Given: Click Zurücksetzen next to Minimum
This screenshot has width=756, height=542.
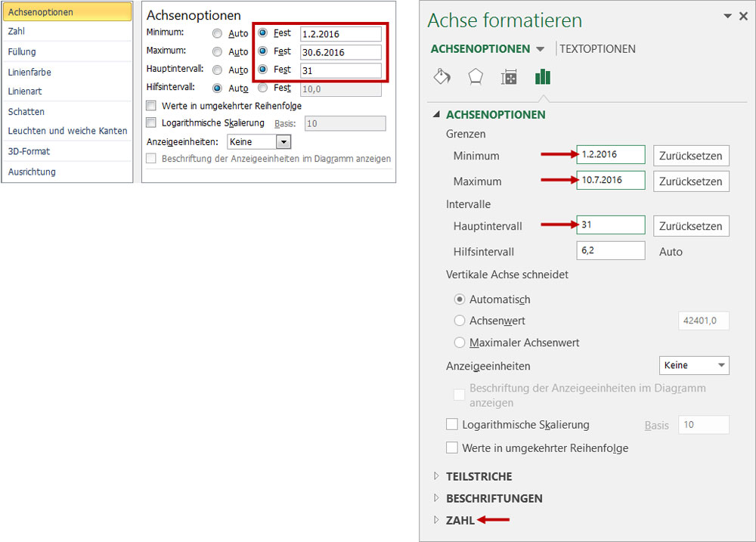Looking at the screenshot, I should (691, 156).
